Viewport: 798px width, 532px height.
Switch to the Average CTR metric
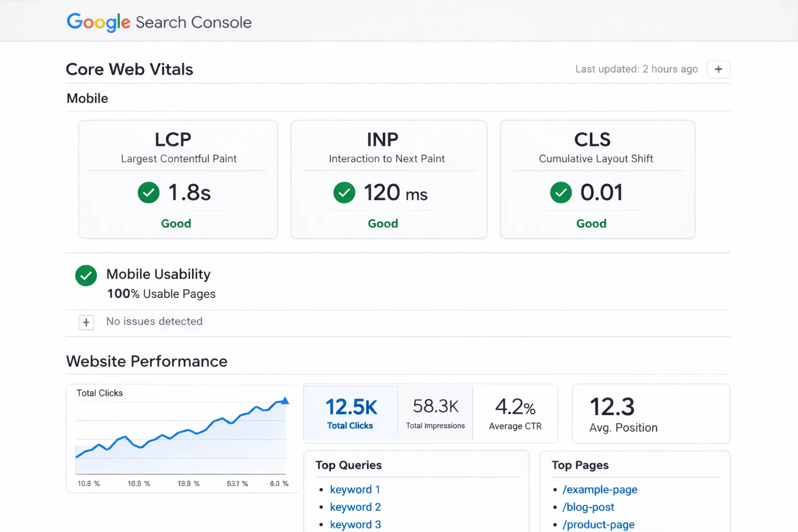click(x=515, y=414)
